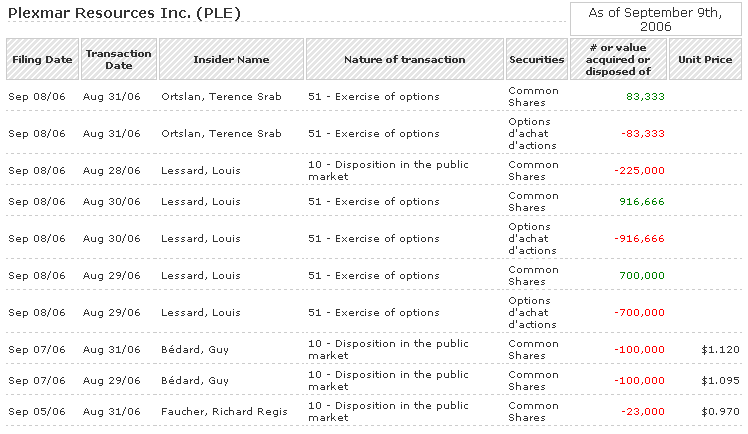Screen dimensions: 748x434
Task: Click the Sep 05/06 filing date
Action: (x=36, y=412)
